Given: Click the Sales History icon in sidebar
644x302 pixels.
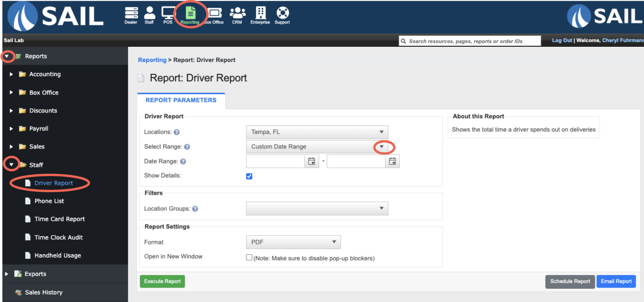Looking at the screenshot, I should pyautogui.click(x=18, y=292).
